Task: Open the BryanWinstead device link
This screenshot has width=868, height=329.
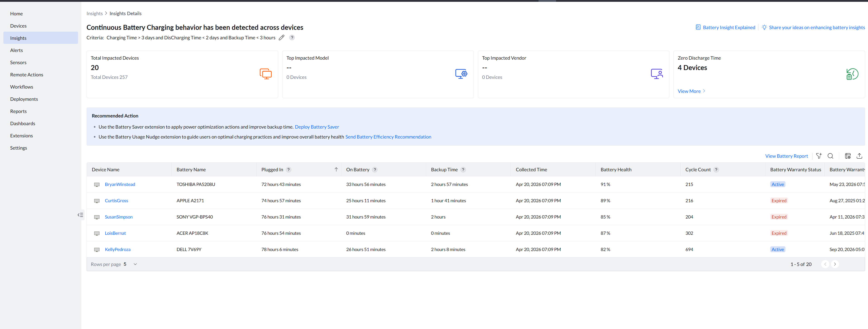Action: pyautogui.click(x=120, y=185)
